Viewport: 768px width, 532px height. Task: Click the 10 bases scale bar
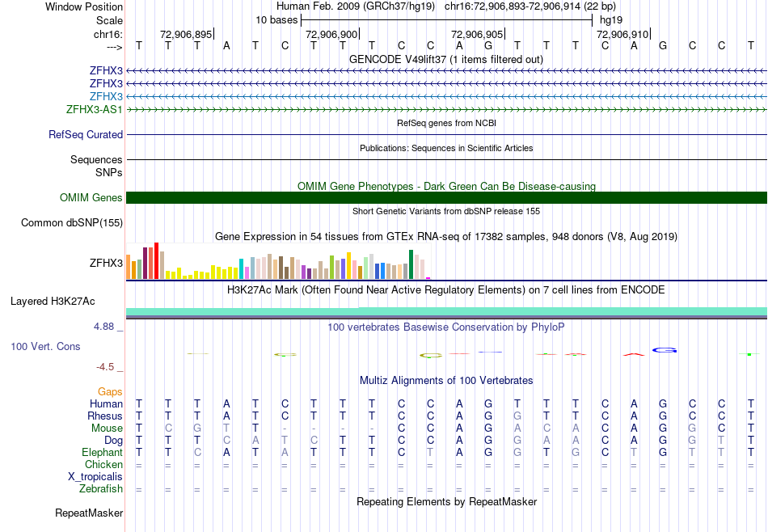point(447,20)
